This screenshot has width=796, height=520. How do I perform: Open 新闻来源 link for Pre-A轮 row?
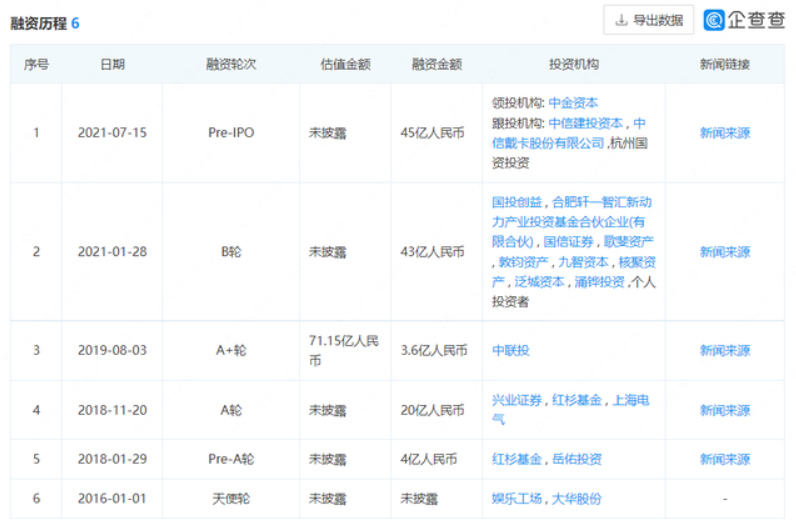pyautogui.click(x=724, y=459)
